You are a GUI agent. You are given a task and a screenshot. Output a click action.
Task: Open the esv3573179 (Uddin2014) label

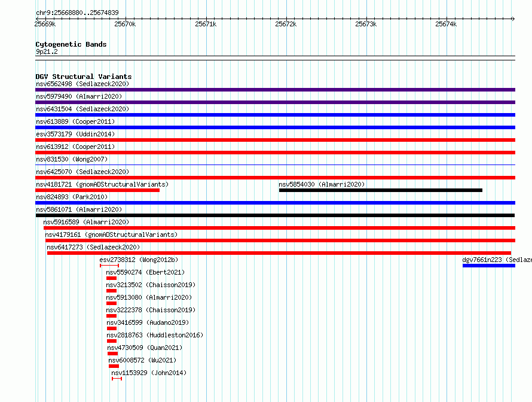point(75,134)
